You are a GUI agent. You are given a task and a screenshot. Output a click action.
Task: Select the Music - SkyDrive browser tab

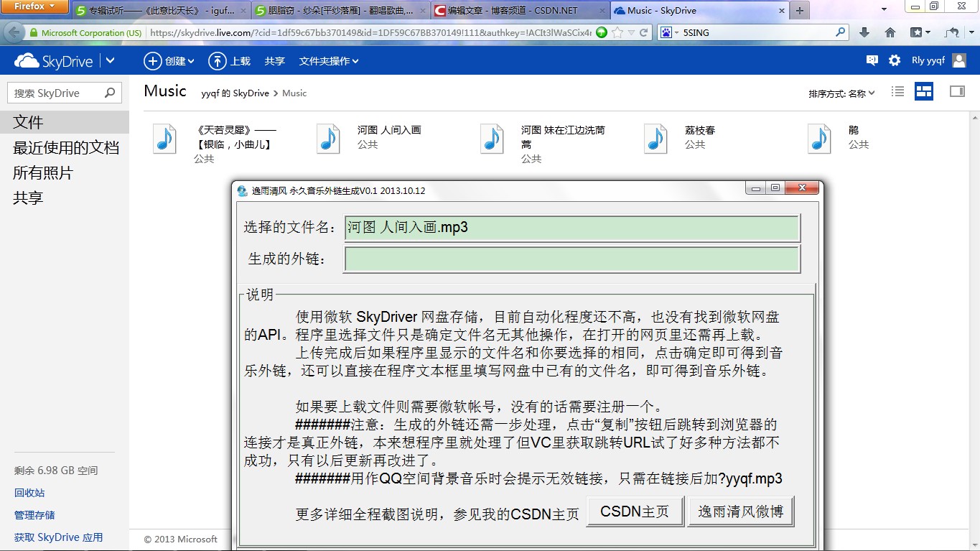(x=699, y=10)
